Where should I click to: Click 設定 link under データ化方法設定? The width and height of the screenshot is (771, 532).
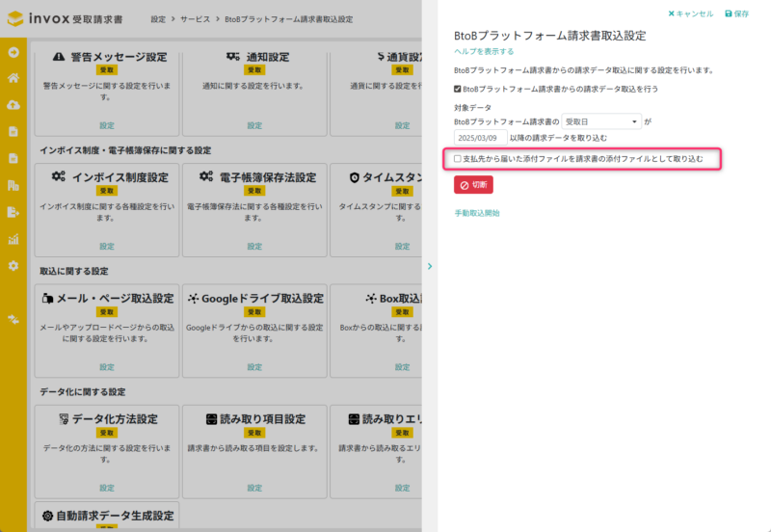[x=107, y=489]
